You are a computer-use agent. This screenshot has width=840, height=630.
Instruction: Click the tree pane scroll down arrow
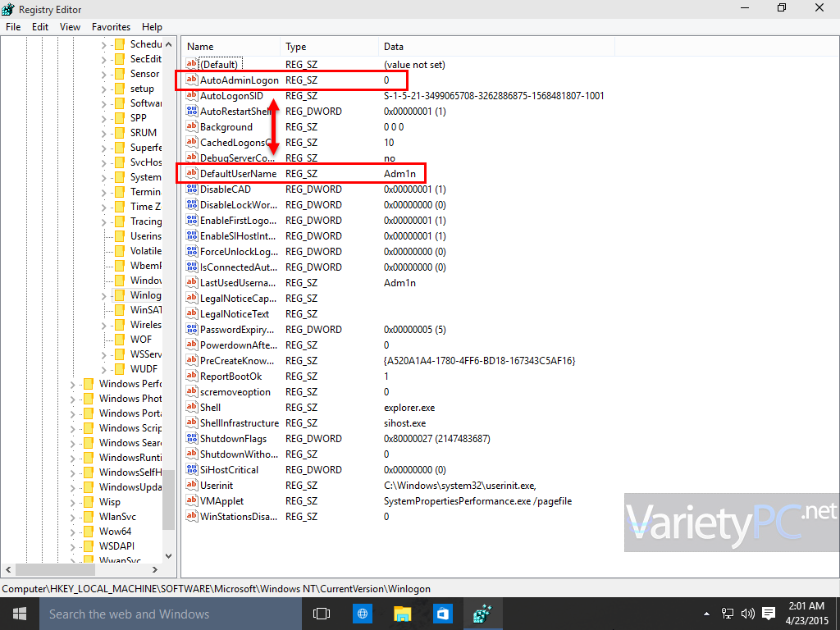(x=169, y=555)
